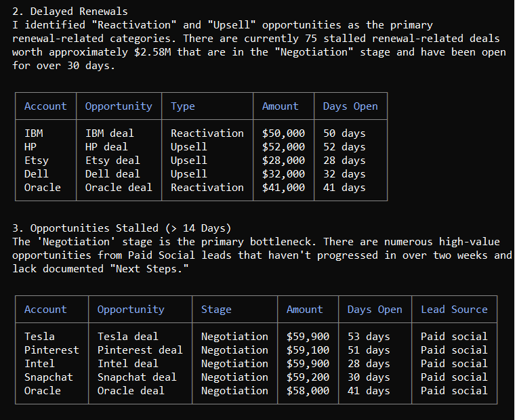This screenshot has width=515, height=420.
Task: Click the "Pinterest deal" opportunity
Action: click(x=140, y=350)
